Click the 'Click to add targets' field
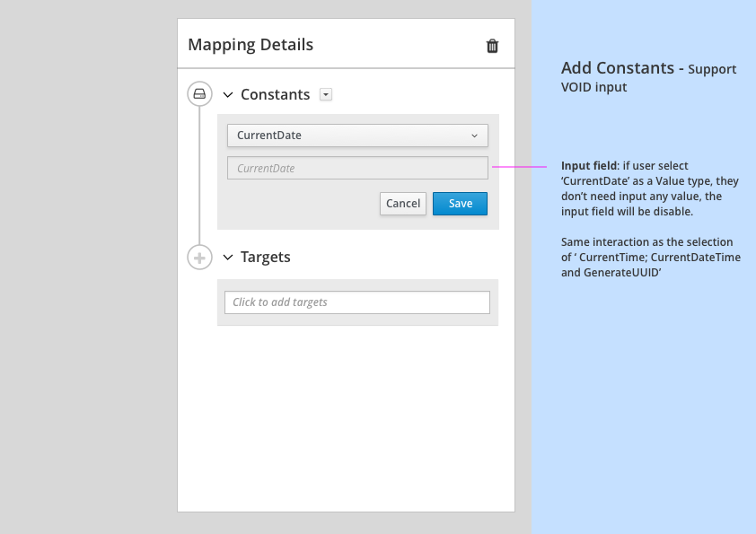This screenshot has height=534, width=756. [x=357, y=302]
